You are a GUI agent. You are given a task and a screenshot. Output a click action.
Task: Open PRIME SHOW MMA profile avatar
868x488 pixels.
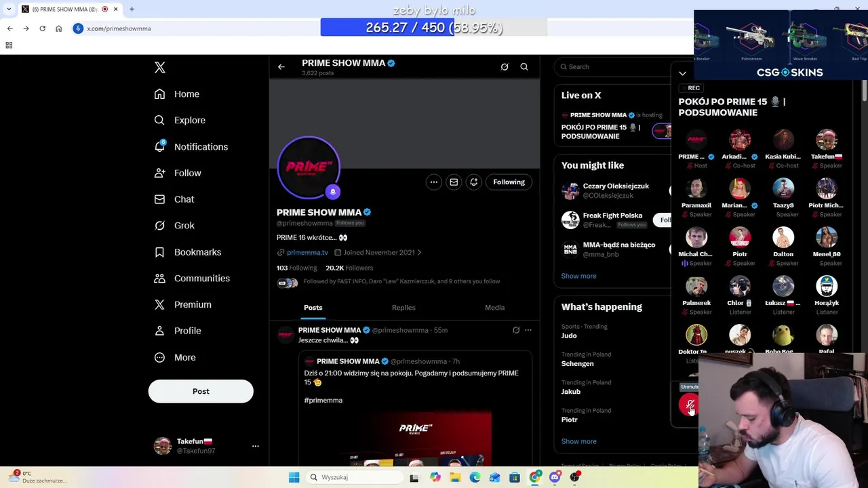309,167
